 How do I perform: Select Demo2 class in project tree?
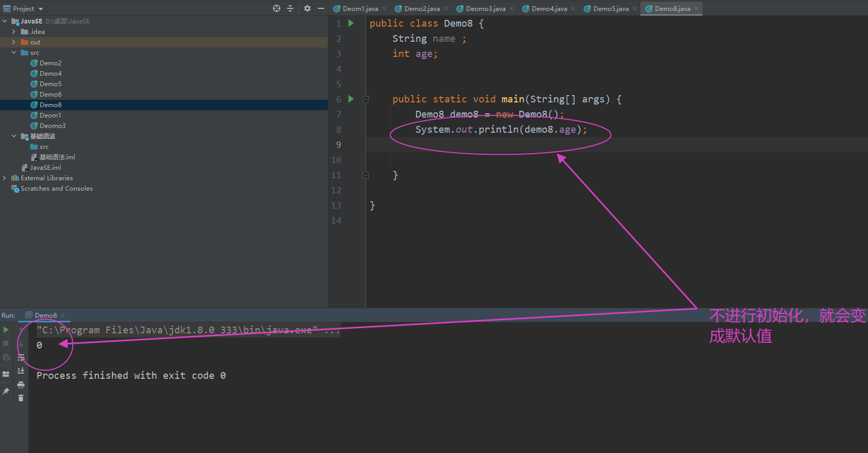tap(51, 63)
